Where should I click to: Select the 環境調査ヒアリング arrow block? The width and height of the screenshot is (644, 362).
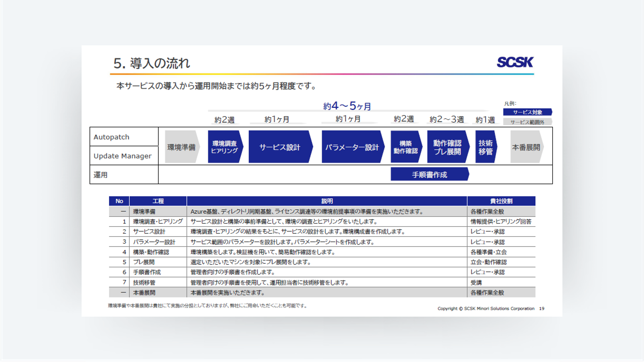click(225, 147)
